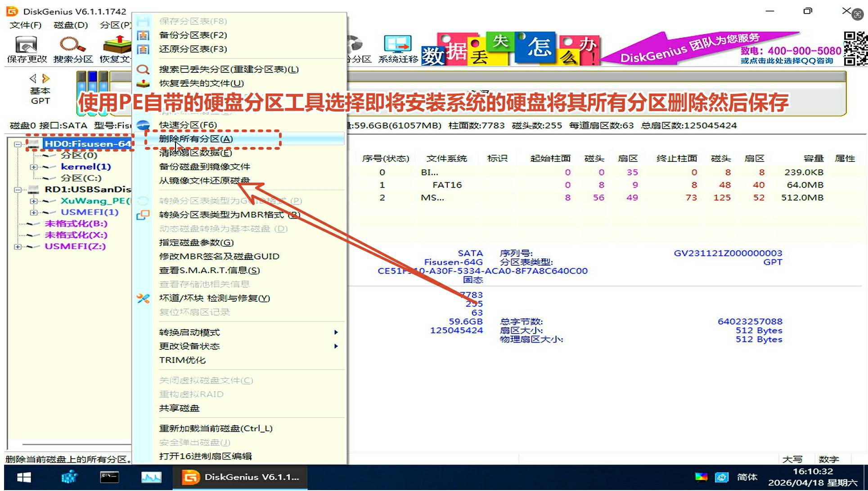The image size is (868, 491).
Task: Open the Windows Start button on taskbar
Action: (x=24, y=478)
